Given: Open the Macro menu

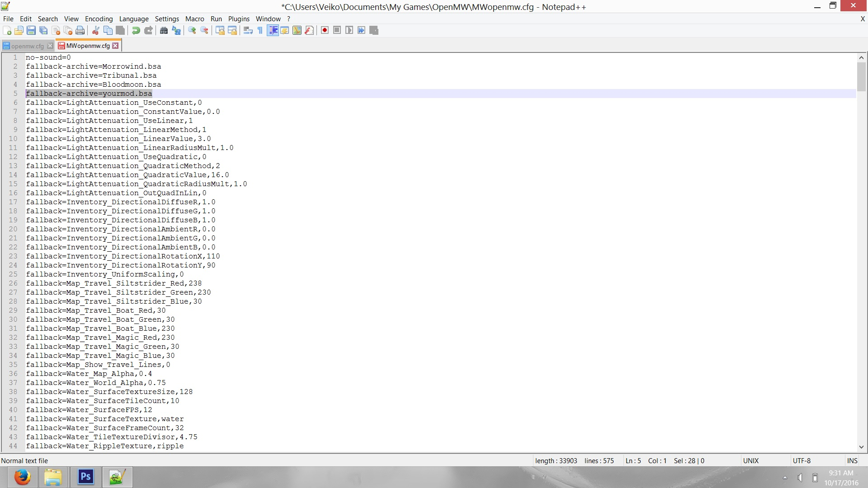Looking at the screenshot, I should pyautogui.click(x=195, y=19).
